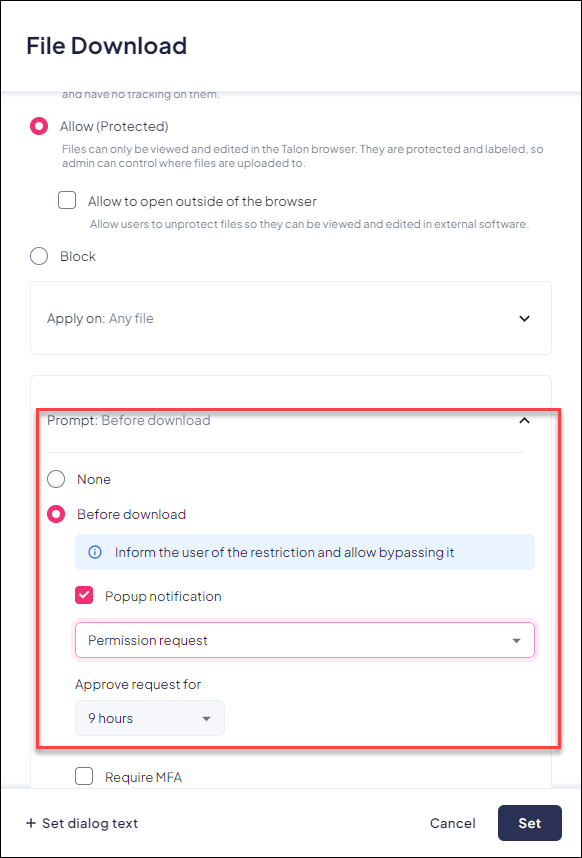This screenshot has height=858, width=582.
Task: Click the chevron on the Apply on selector
Action: point(524,318)
